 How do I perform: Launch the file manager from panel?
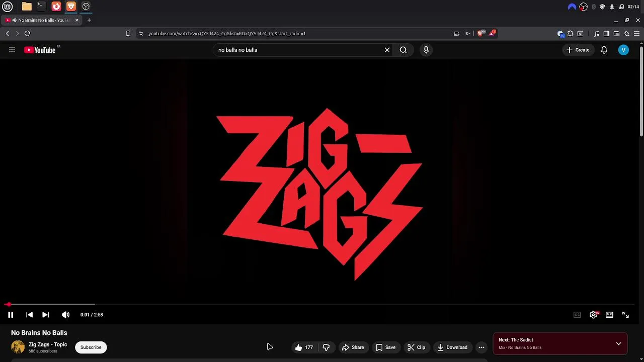(27, 7)
